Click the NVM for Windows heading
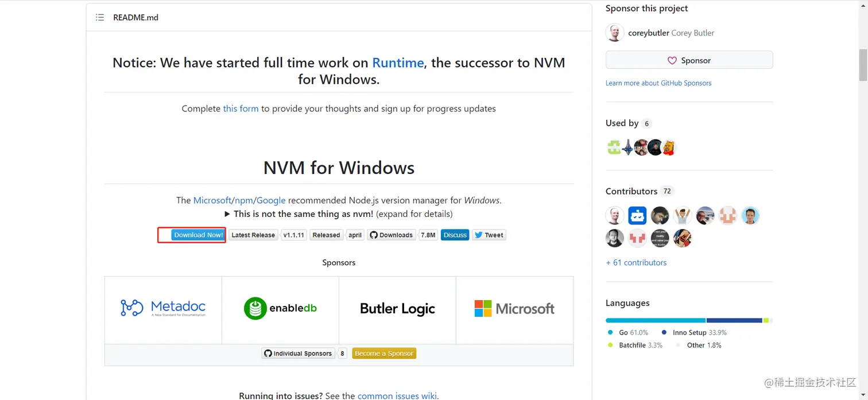Screen dimensions: 868x400 point(339,168)
